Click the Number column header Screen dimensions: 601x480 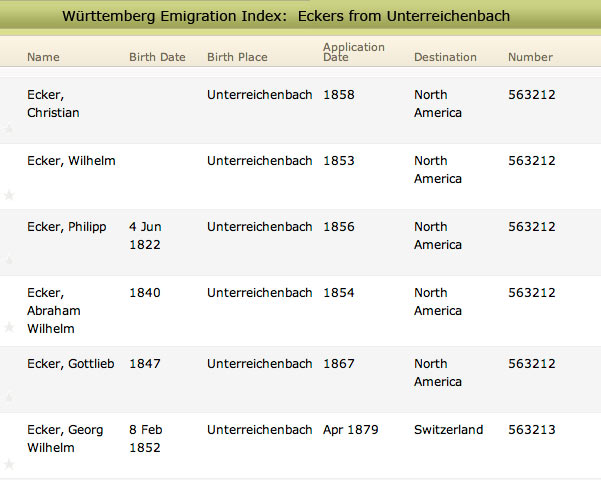pos(530,57)
